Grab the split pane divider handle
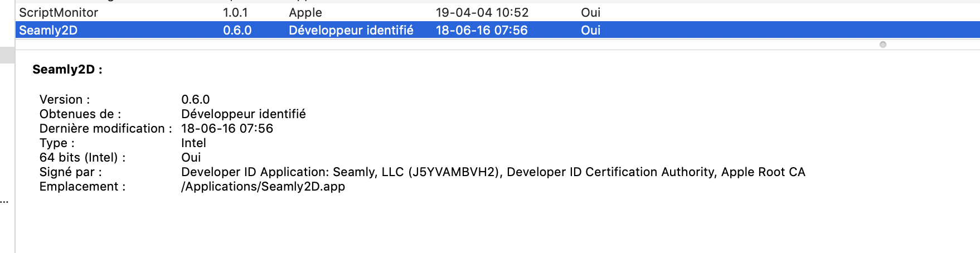This screenshot has width=980, height=253. [x=883, y=45]
